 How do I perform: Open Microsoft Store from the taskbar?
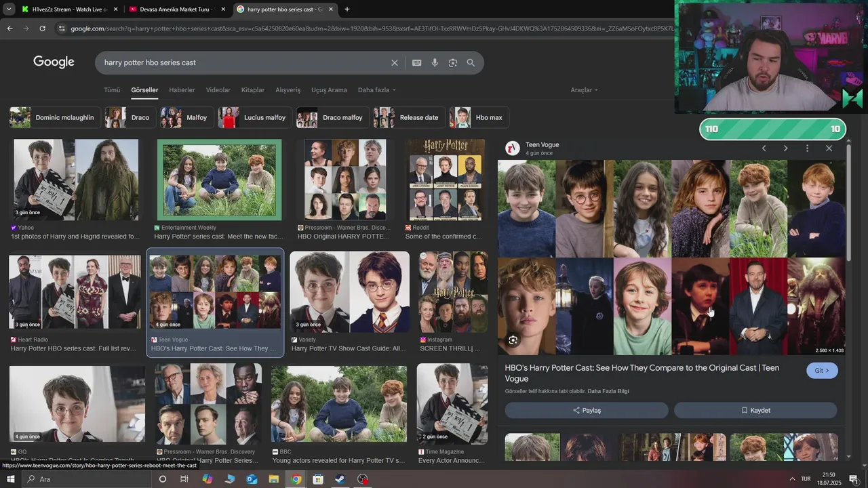point(318,479)
